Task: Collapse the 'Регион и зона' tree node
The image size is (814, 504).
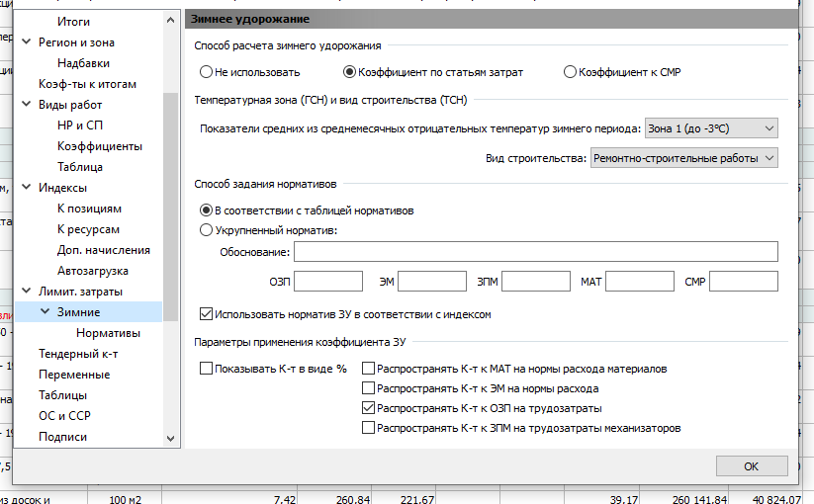Action: [27, 42]
